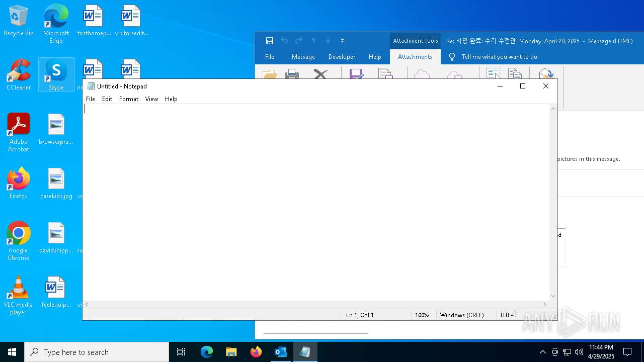This screenshot has height=362, width=644.
Task: Click the 100% zoom status text
Action: (x=422, y=315)
